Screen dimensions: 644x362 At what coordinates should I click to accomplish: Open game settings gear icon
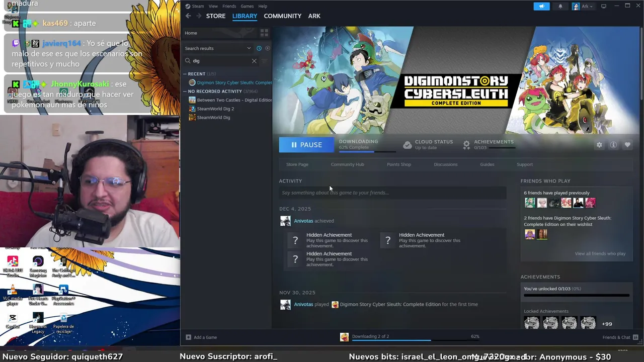599,145
